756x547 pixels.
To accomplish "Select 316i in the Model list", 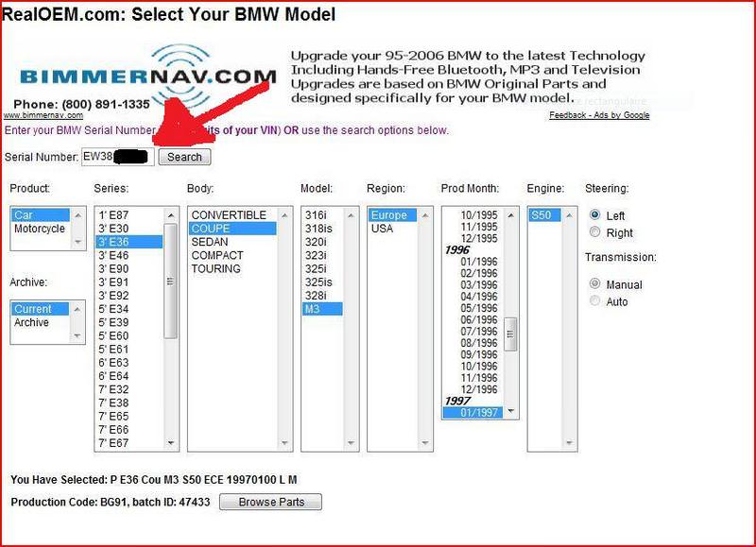I will (x=322, y=215).
